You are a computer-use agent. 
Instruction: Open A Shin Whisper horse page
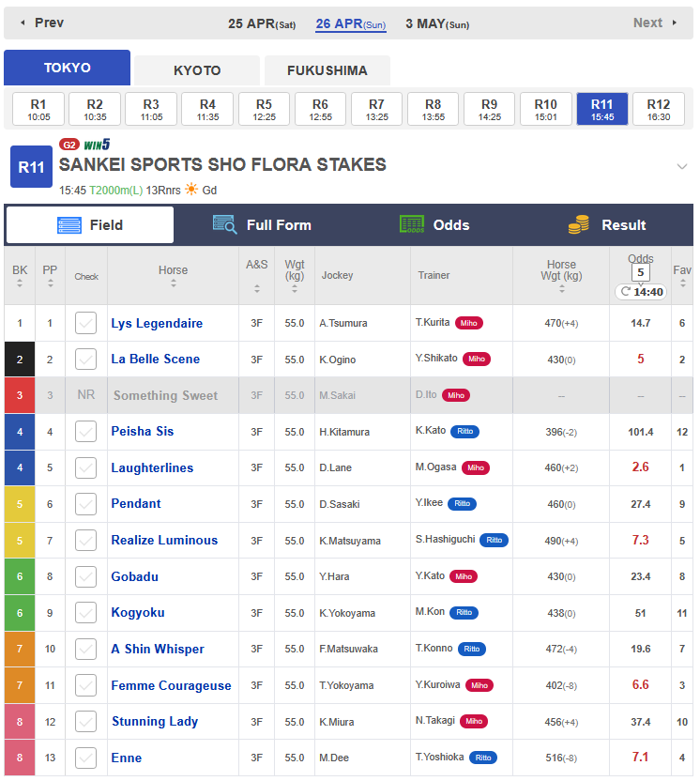(x=158, y=649)
